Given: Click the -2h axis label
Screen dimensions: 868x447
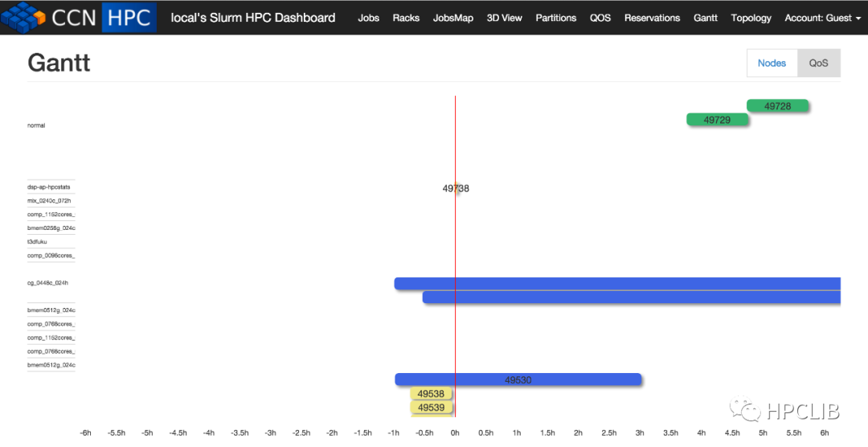Looking at the screenshot, I should click(x=332, y=433).
